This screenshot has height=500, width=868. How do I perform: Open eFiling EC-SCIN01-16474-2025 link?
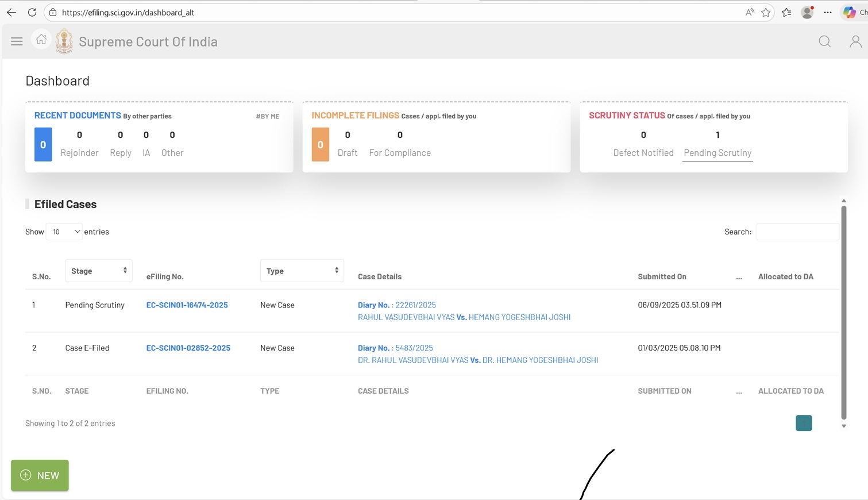[x=187, y=305]
